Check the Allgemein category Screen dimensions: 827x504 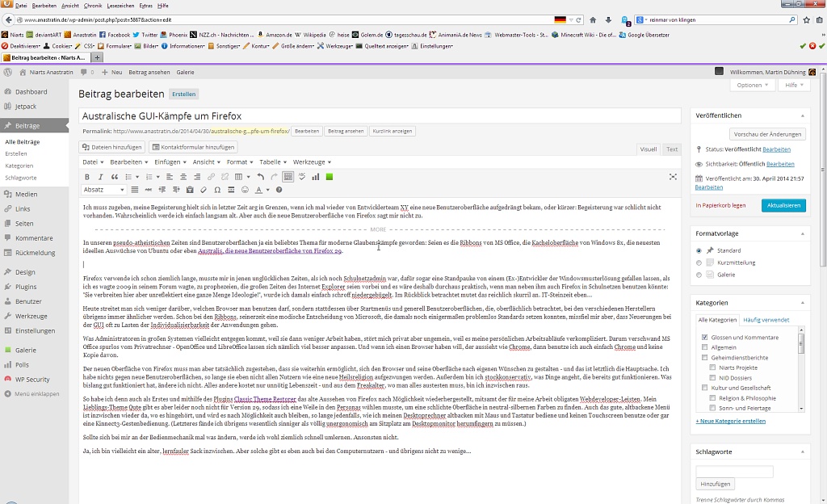[x=704, y=346]
